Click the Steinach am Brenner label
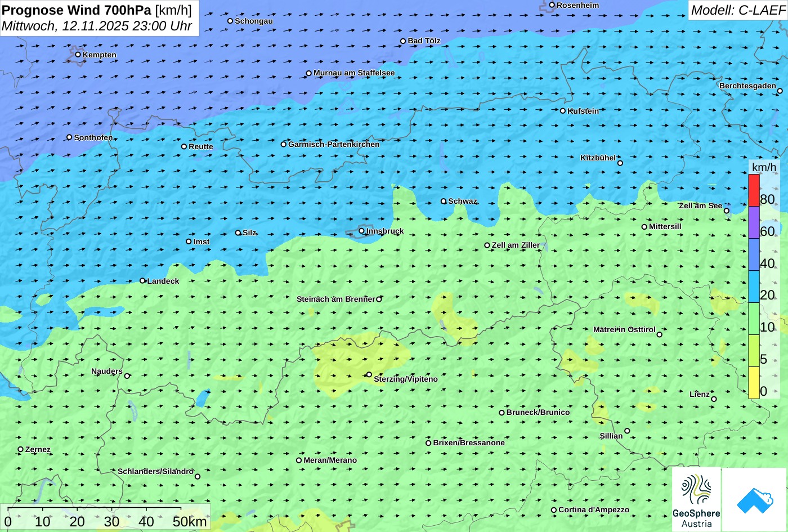The height and width of the screenshot is (532, 788). pyautogui.click(x=335, y=299)
